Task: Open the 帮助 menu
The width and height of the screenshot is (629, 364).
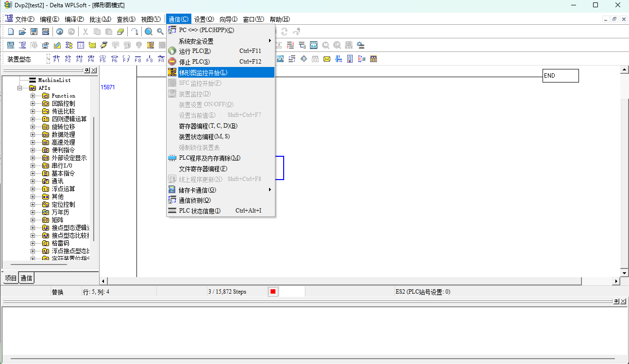Action: [279, 19]
